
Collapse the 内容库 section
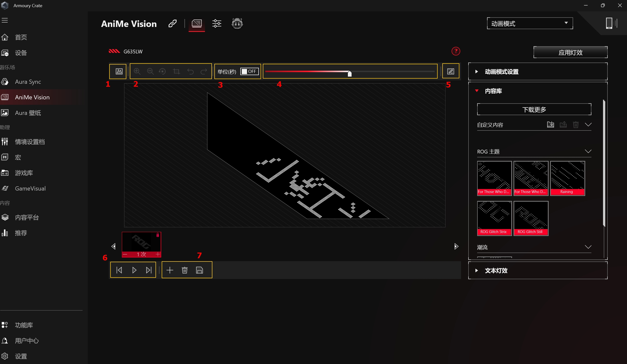477,91
